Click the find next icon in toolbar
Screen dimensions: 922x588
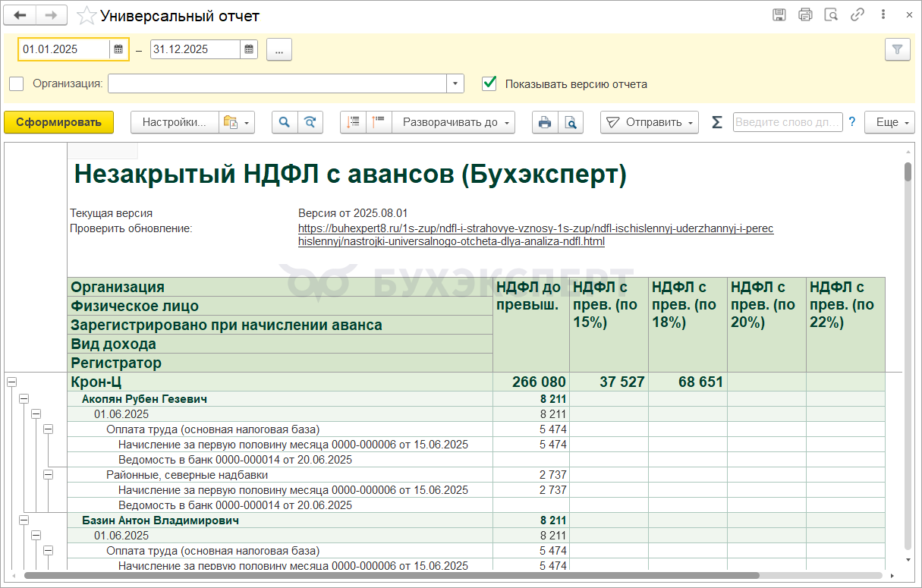[x=310, y=122]
